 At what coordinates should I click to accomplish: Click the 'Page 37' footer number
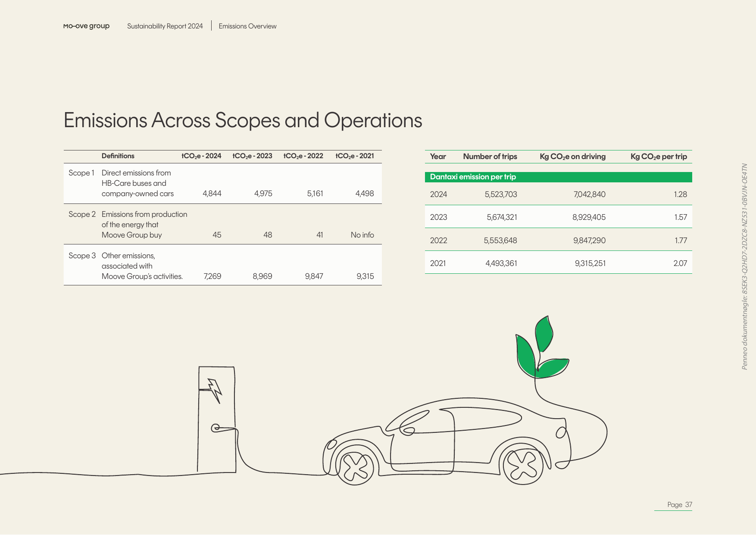pos(679,505)
